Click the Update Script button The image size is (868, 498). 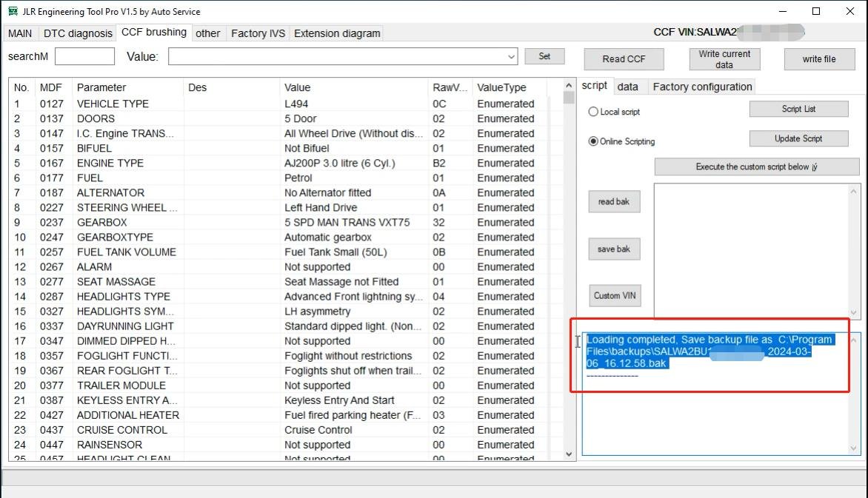tap(799, 138)
